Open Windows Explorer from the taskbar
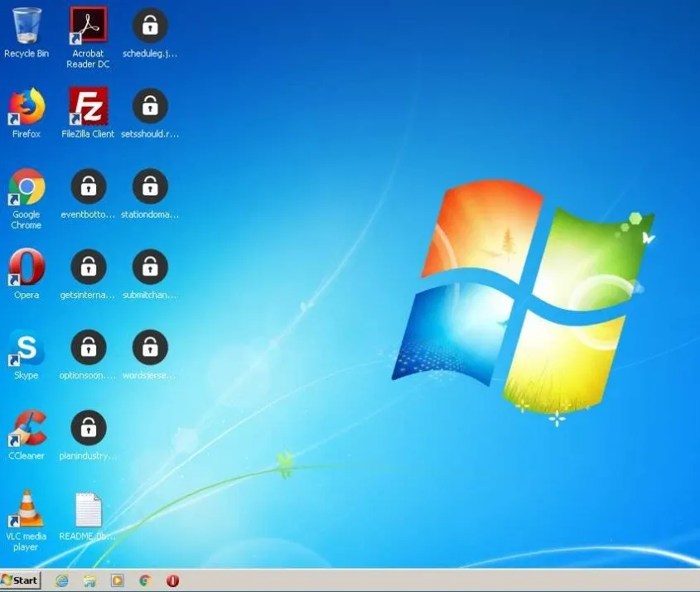This screenshot has width=700, height=592. point(89,580)
